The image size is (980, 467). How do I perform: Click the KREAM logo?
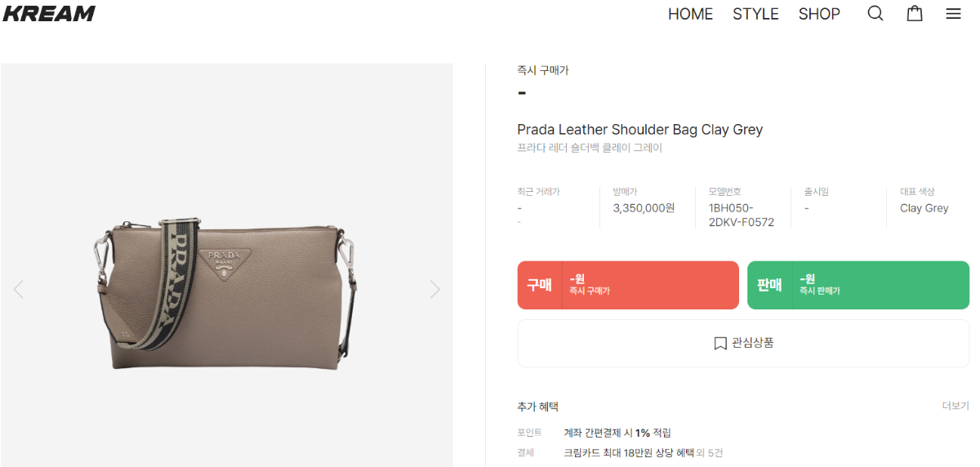[x=49, y=13]
